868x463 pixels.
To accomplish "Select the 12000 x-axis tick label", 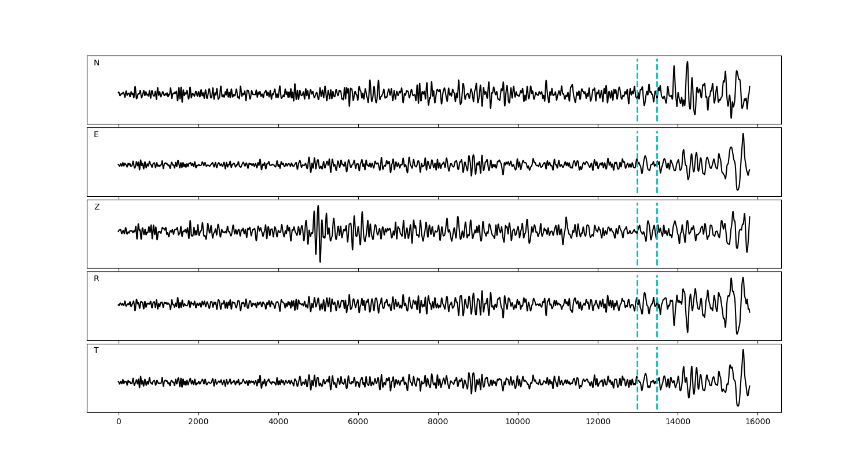I will (x=598, y=422).
